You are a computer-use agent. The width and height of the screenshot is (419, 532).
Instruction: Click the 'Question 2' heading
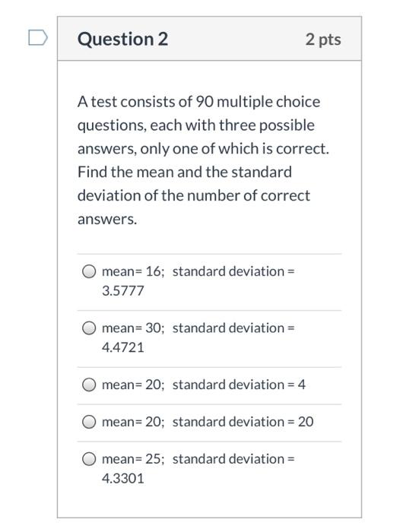click(x=122, y=39)
